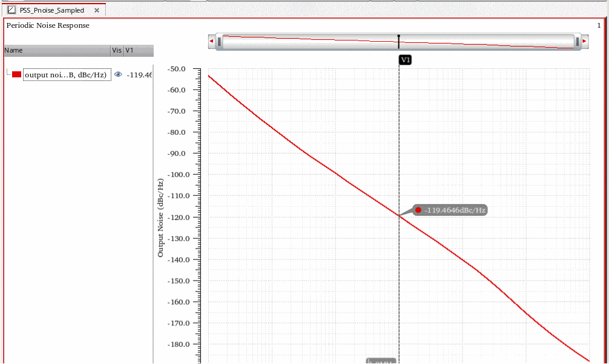Click the right red arrow of zoom bar

pos(585,41)
